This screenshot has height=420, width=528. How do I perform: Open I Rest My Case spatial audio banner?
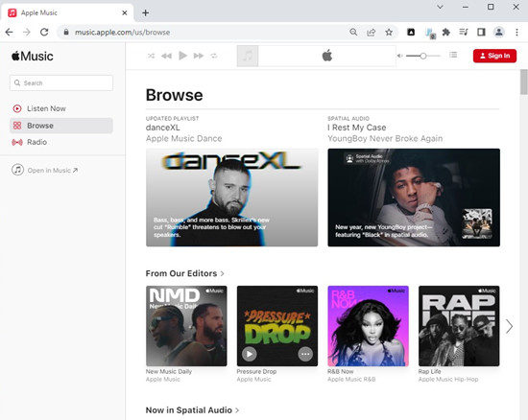pyautogui.click(x=414, y=198)
